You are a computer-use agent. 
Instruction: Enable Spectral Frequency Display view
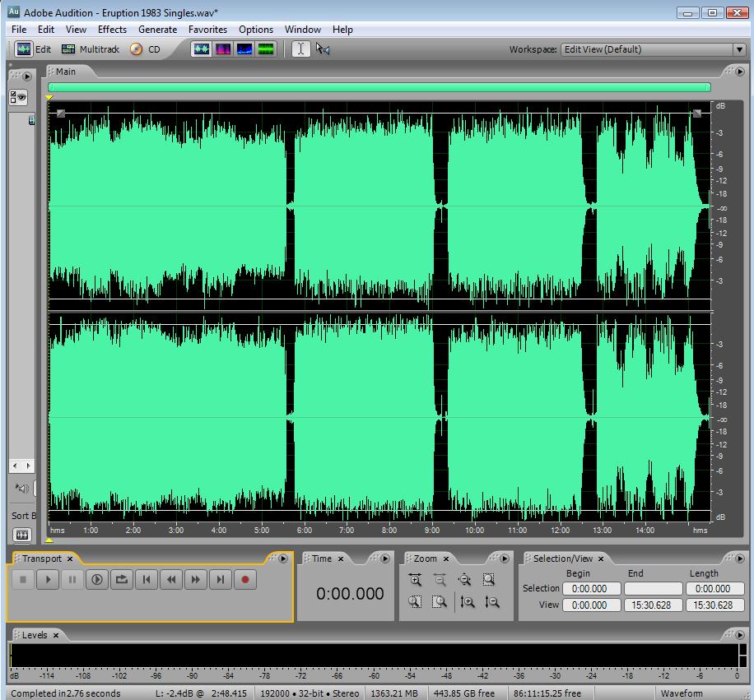(223, 49)
